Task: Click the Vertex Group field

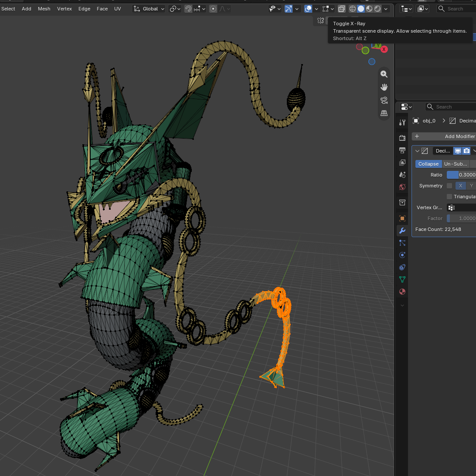Action: pyautogui.click(x=462, y=207)
